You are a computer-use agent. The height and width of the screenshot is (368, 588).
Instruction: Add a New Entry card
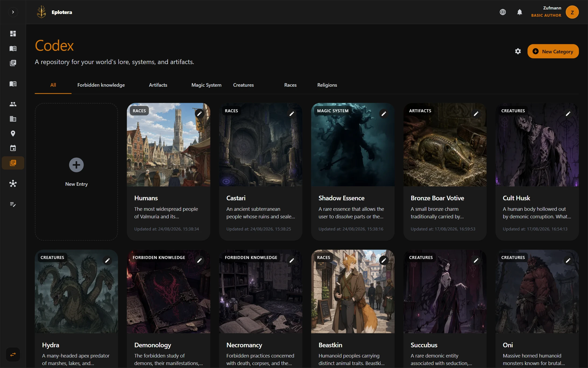pos(76,172)
